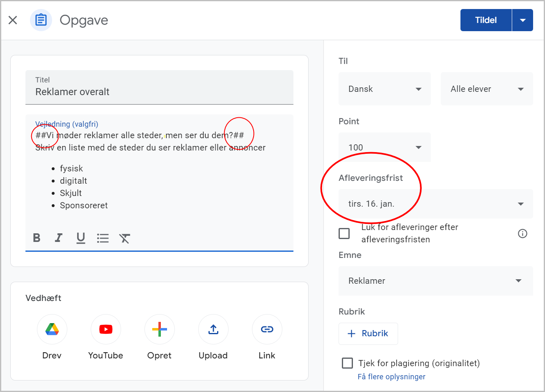This screenshot has height=392, width=545.
Task: Open the Alle elever dropdown
Action: point(487,89)
